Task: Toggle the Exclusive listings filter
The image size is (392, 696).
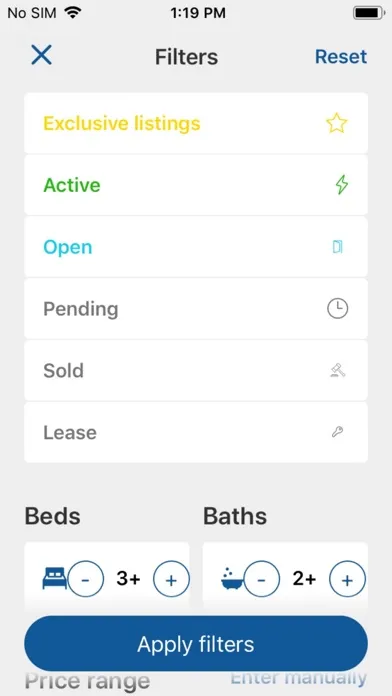Action: coord(196,123)
